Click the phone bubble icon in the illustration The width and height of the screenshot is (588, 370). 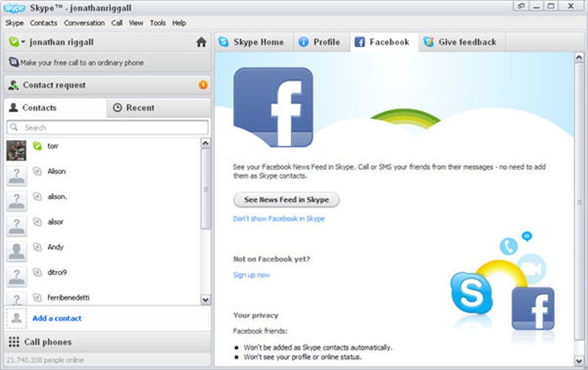pyautogui.click(x=509, y=246)
